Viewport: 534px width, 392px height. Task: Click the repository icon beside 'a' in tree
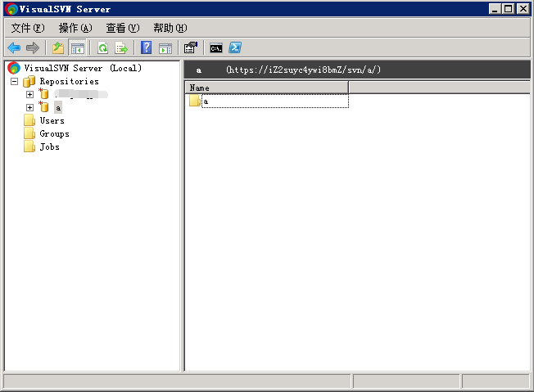click(43, 107)
